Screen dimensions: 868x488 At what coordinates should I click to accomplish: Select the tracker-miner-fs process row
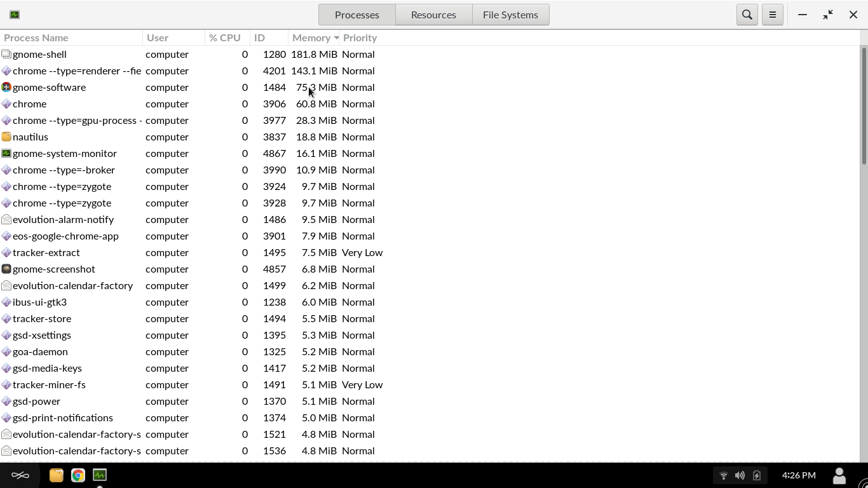click(x=430, y=384)
